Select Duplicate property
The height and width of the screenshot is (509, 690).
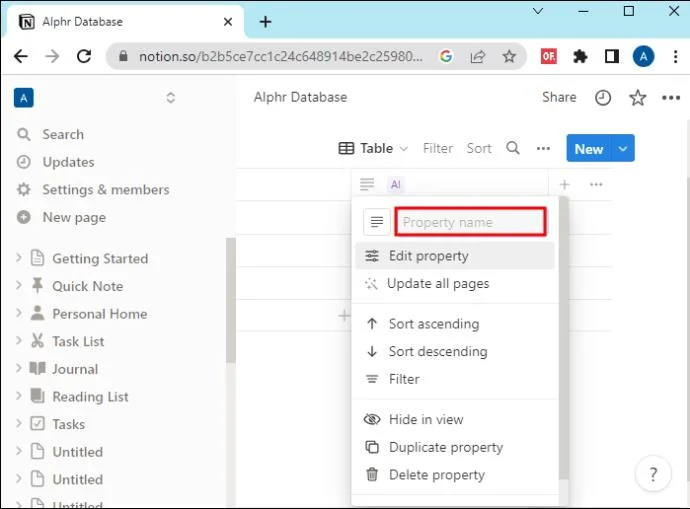click(455, 447)
